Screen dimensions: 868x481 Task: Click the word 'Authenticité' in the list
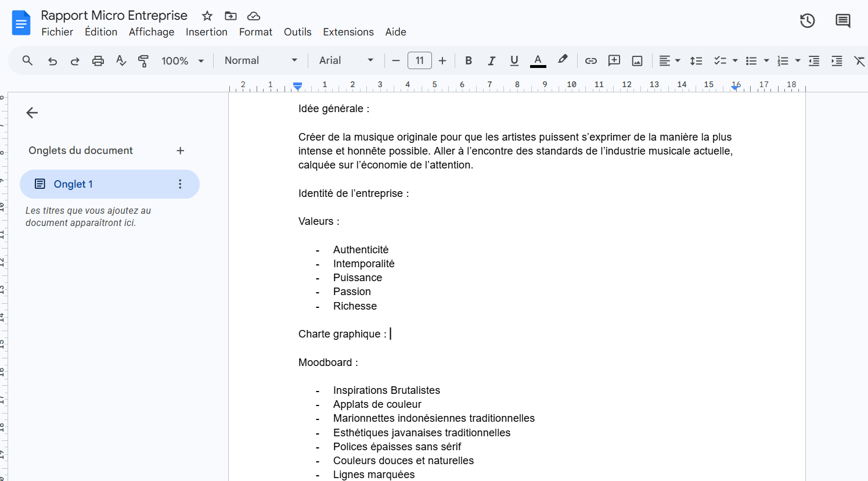(361, 250)
